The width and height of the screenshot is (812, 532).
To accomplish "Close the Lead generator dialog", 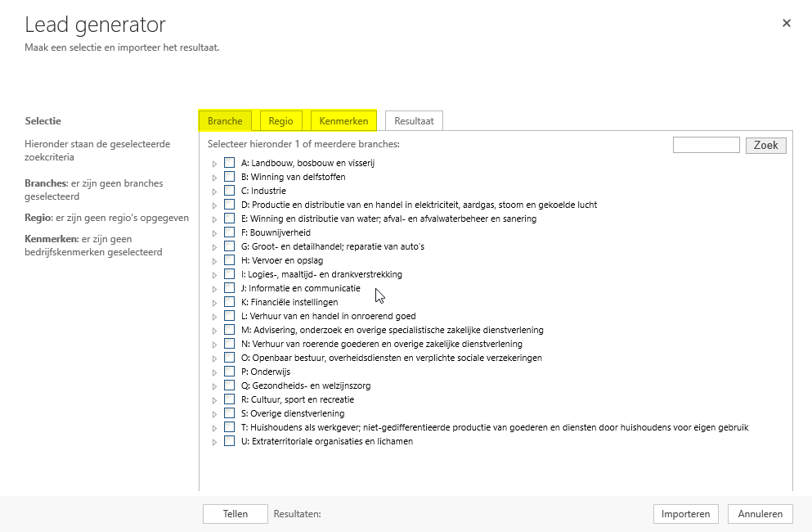I will [787, 24].
